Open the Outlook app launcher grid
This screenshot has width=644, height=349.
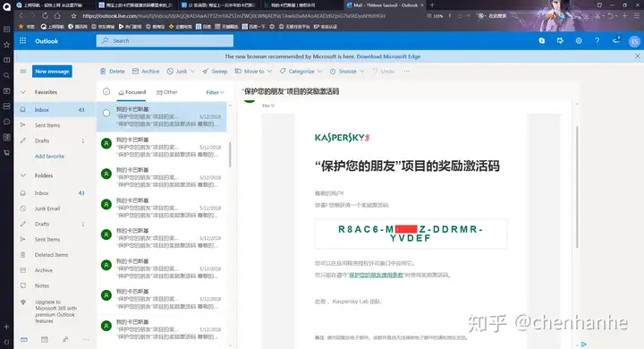coord(23,40)
